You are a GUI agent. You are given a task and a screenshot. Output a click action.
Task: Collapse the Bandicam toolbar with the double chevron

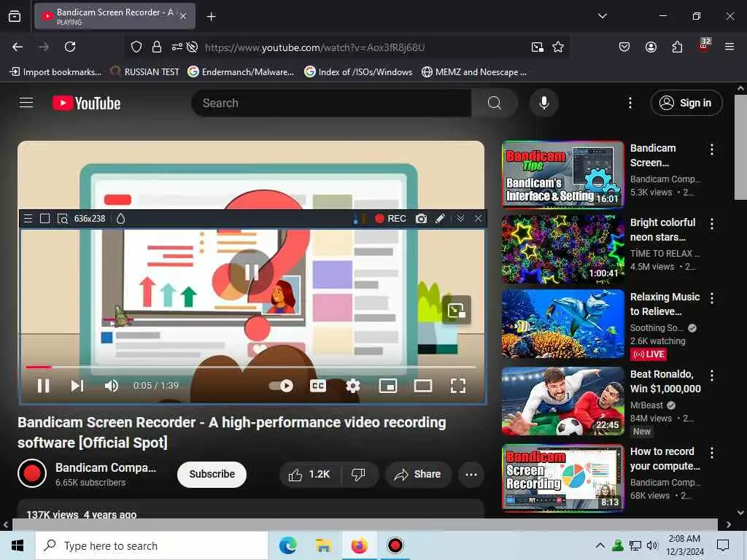point(461,219)
